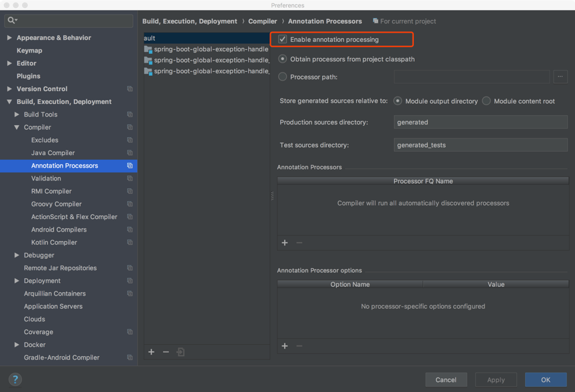Select Kotlin Compiler in the settings tree

54,242
